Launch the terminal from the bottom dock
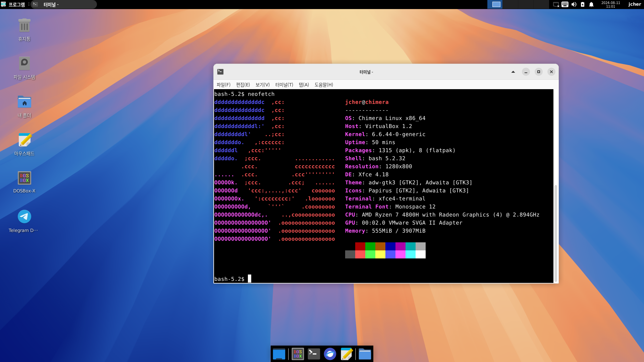 coord(314,354)
